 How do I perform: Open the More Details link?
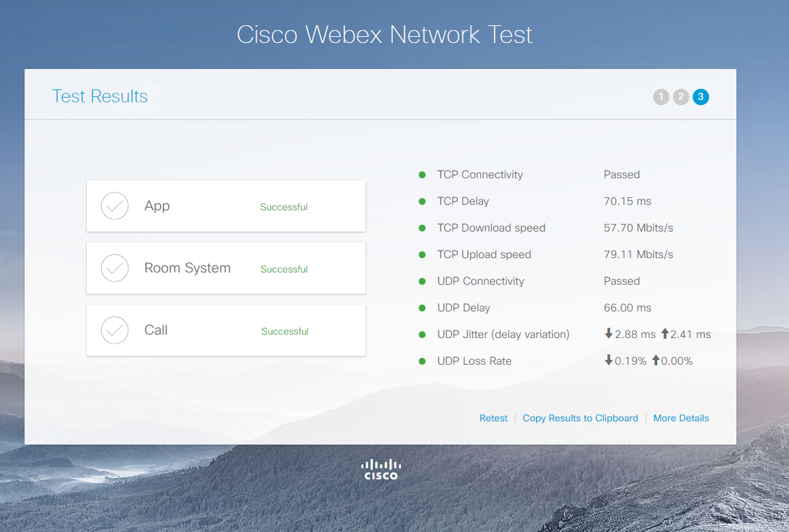click(681, 419)
